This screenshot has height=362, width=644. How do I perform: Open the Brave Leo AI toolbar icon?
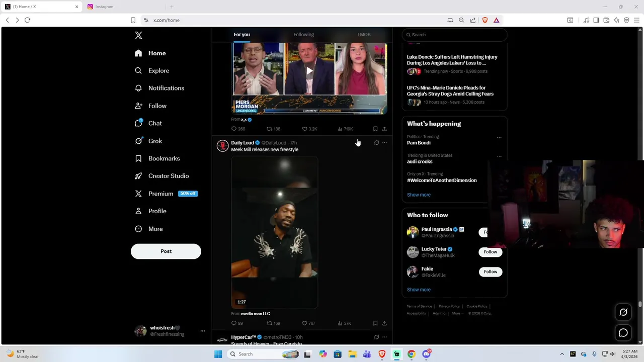[616, 20]
